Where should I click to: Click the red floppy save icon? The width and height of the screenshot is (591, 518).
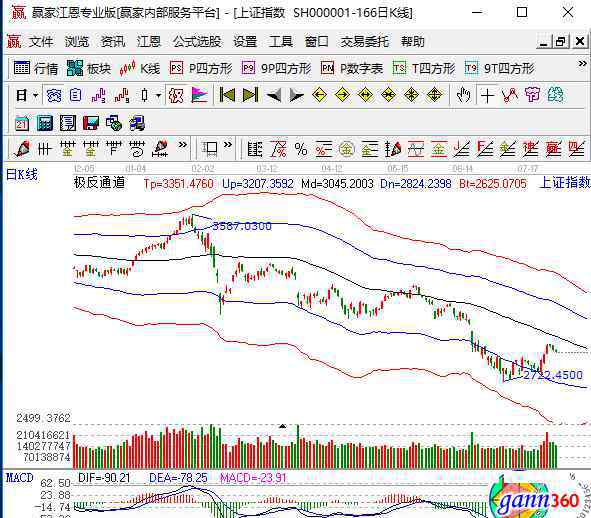point(91,123)
